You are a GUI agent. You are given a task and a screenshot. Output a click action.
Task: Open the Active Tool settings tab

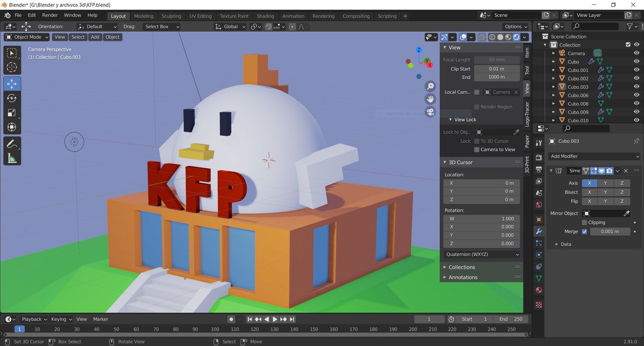[x=539, y=144]
